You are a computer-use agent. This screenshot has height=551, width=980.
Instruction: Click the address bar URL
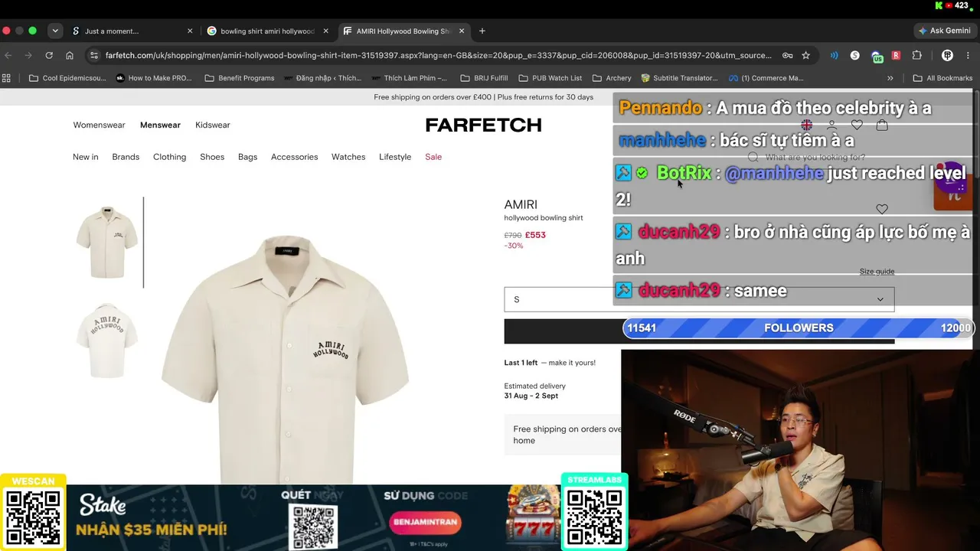pos(438,55)
